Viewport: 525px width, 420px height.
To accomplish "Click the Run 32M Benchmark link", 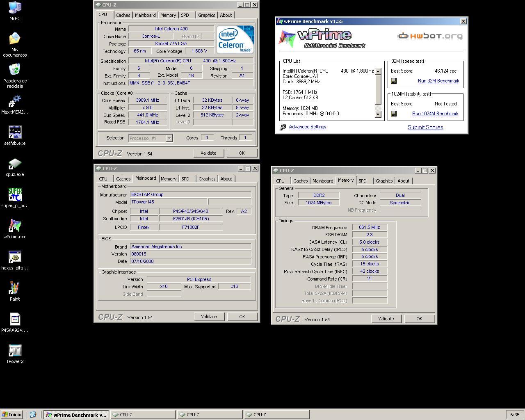I will click(x=438, y=81).
